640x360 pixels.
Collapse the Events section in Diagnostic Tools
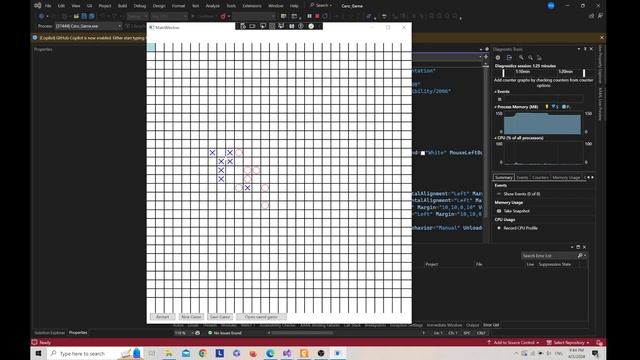pyautogui.click(x=496, y=92)
